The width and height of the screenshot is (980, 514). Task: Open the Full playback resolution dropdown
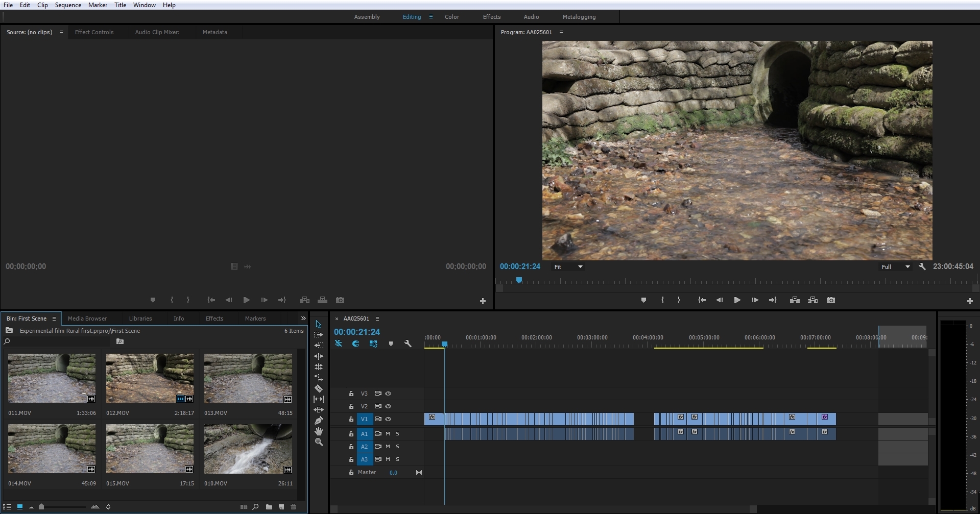point(895,266)
